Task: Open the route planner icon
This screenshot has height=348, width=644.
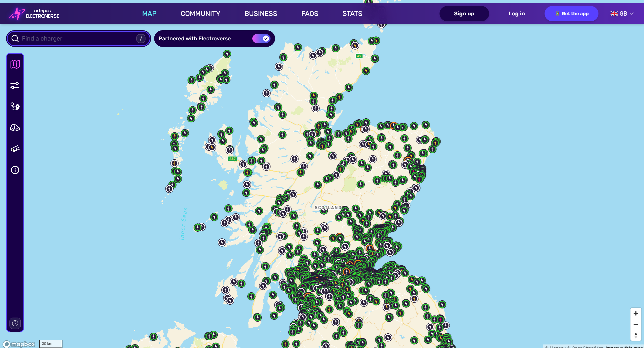Action: click(15, 107)
